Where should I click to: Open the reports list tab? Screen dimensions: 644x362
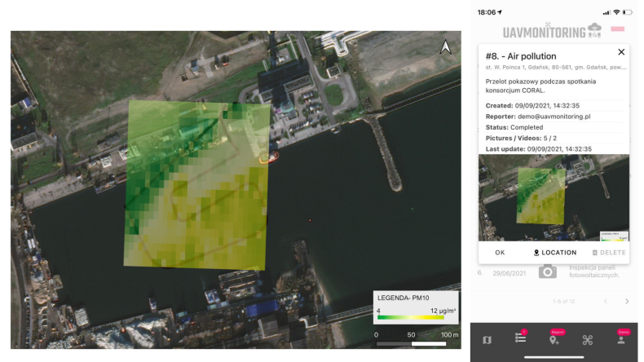tap(519, 339)
